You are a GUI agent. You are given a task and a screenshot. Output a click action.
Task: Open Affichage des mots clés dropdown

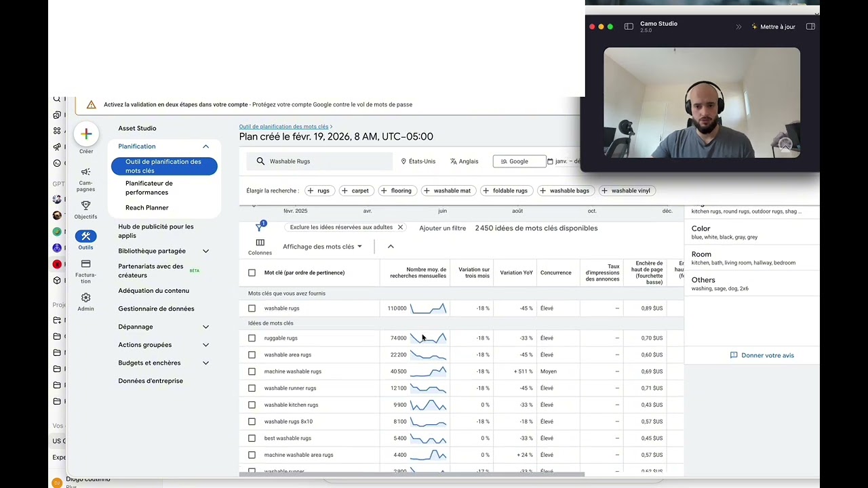click(x=322, y=247)
